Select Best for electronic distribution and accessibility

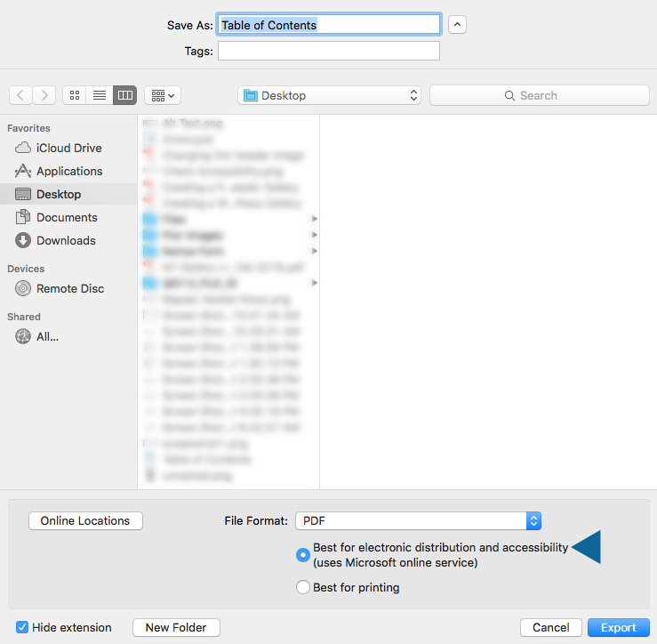coord(303,555)
